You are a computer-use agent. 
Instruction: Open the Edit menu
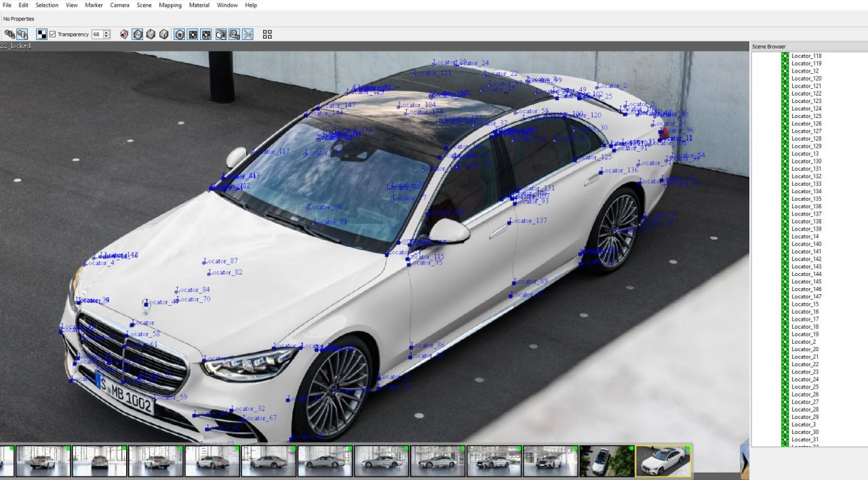coord(24,5)
